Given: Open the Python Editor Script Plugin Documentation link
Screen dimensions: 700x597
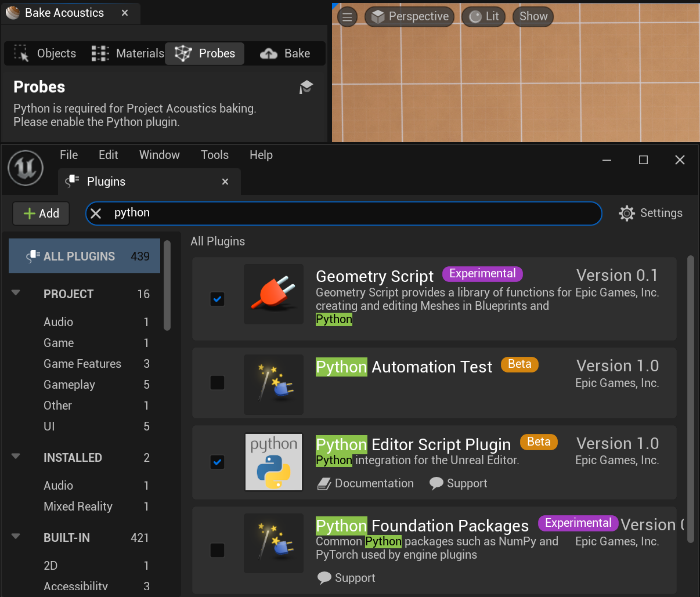Looking at the screenshot, I should 366,483.
